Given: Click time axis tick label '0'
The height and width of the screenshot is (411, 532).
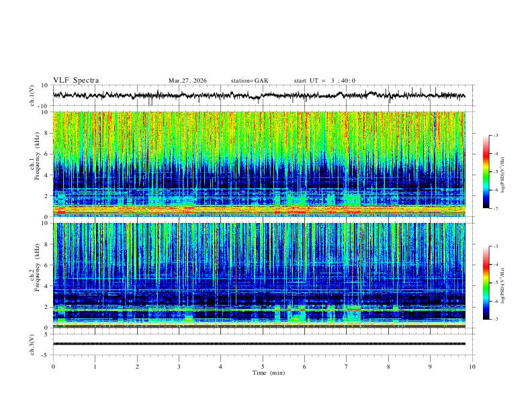Looking at the screenshot, I should coord(53,367).
